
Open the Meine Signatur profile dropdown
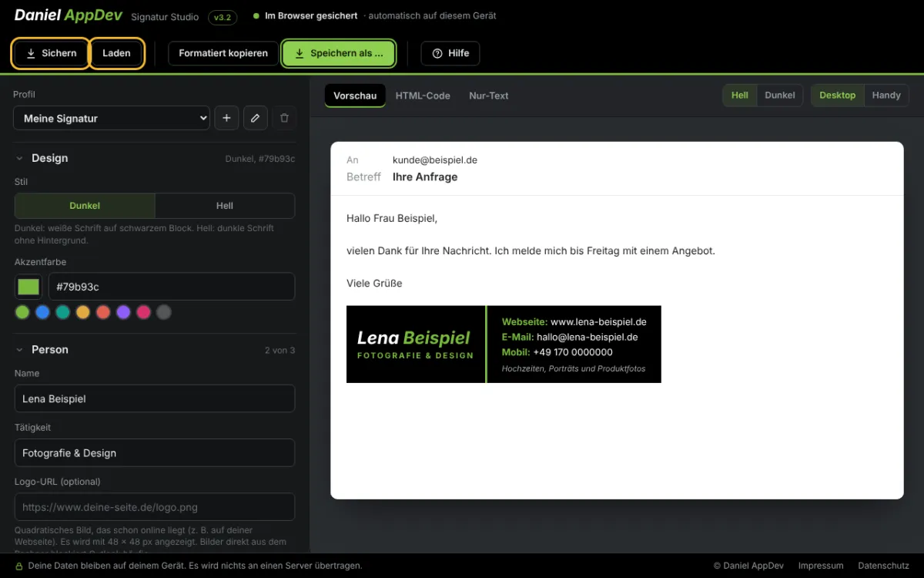(112, 118)
